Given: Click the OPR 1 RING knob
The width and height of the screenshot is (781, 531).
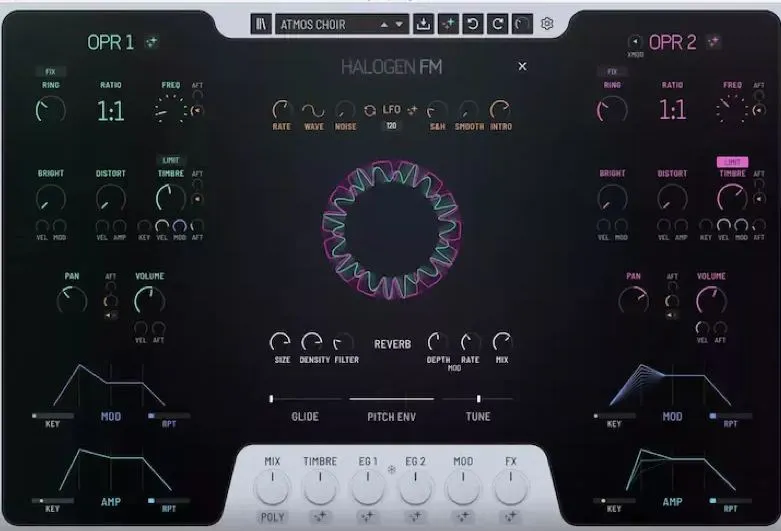Looking at the screenshot, I should coord(50,110).
